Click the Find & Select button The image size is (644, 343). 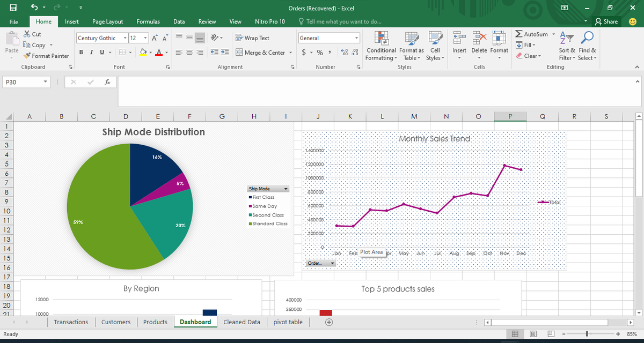(587, 47)
